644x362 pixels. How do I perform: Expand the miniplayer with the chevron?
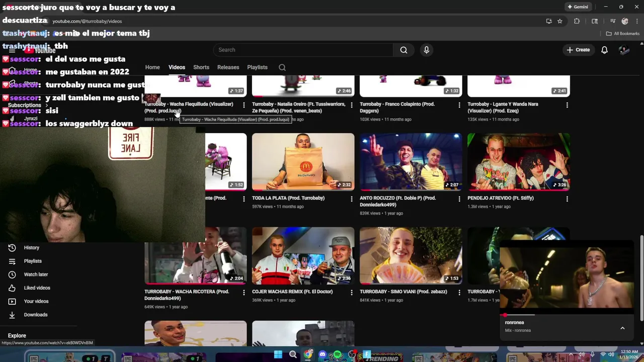point(622,328)
